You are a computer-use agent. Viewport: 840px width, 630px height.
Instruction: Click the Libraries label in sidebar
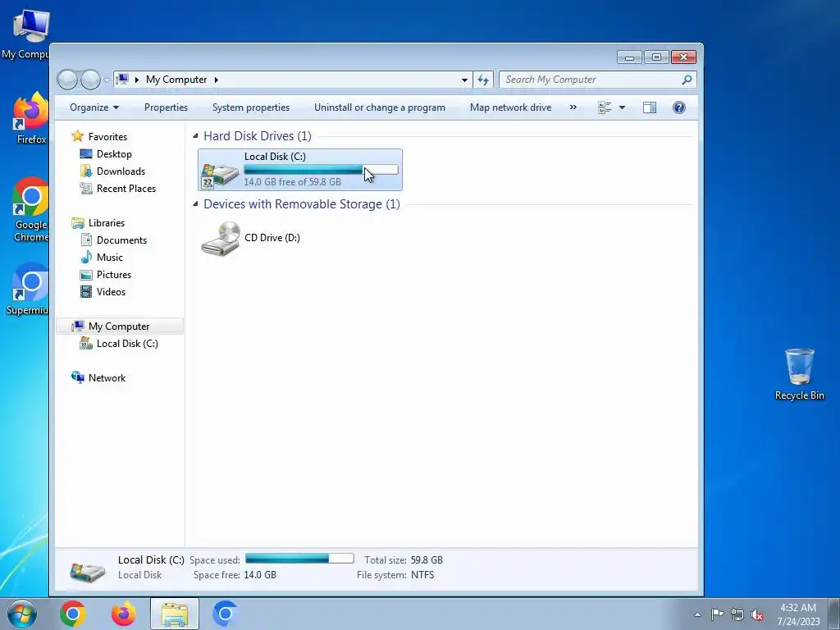(107, 223)
